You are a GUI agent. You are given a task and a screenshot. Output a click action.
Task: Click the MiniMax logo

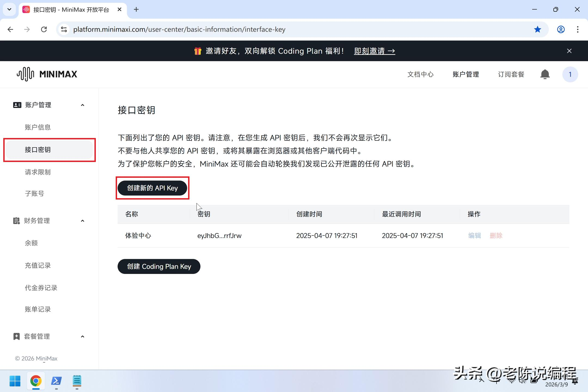47,74
